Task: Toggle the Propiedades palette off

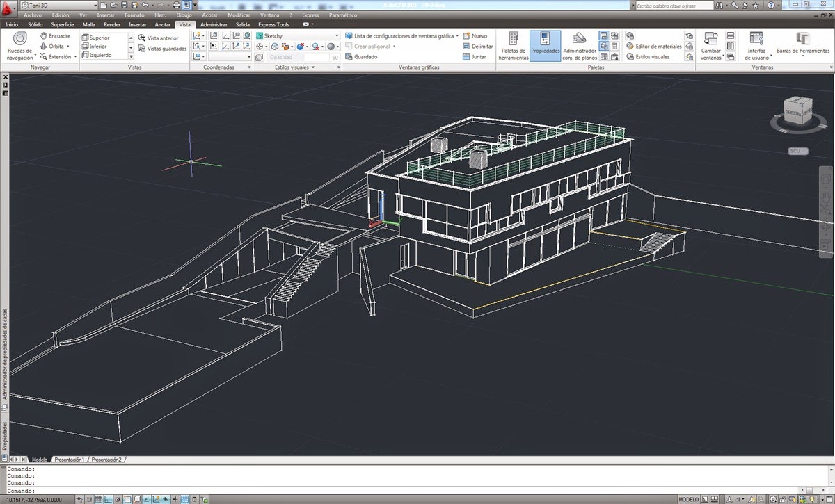Action: [546, 46]
